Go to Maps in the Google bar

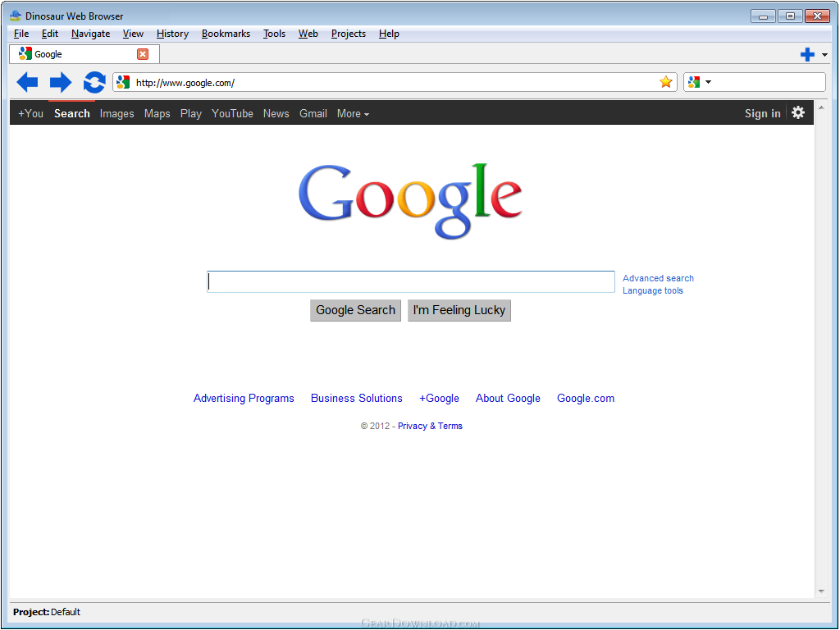pyautogui.click(x=157, y=113)
